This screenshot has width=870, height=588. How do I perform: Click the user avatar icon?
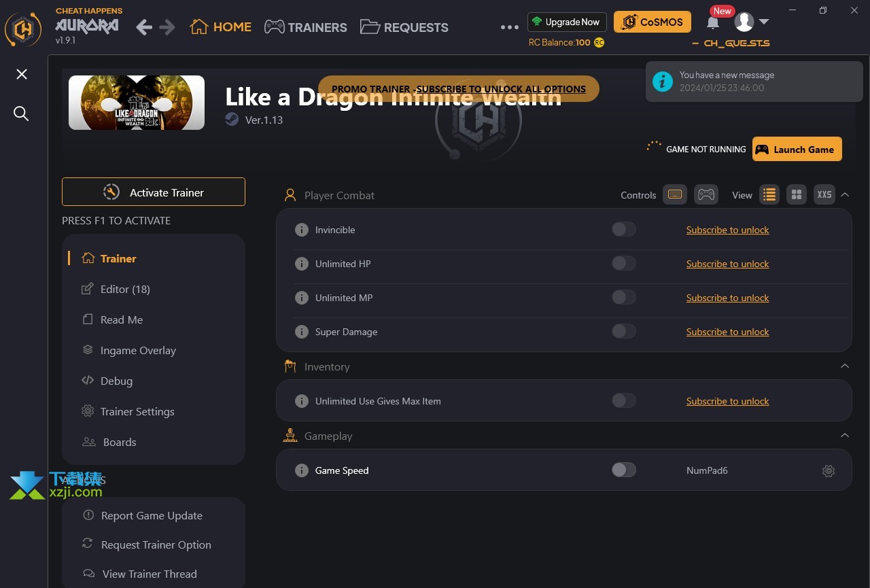(744, 22)
